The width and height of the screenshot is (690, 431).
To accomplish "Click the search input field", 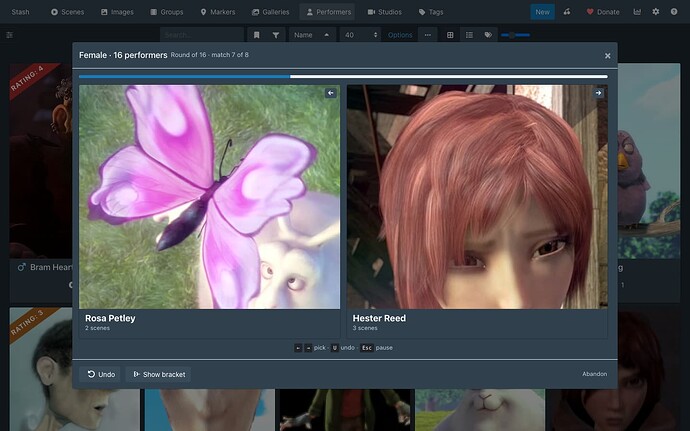I will click(202, 35).
